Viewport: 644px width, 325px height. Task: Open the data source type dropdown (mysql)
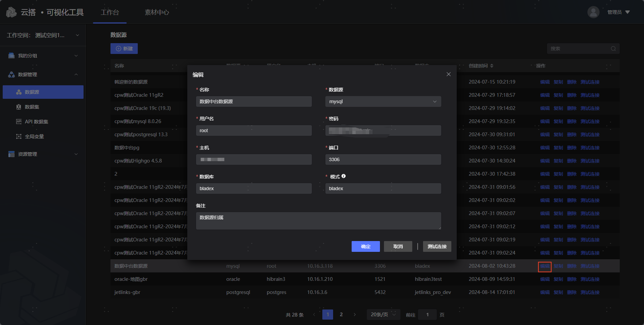tap(383, 101)
